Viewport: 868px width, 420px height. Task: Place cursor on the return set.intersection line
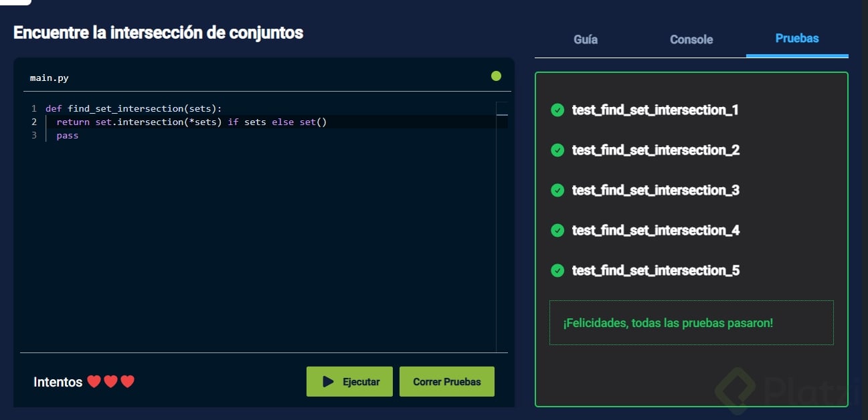coord(191,122)
